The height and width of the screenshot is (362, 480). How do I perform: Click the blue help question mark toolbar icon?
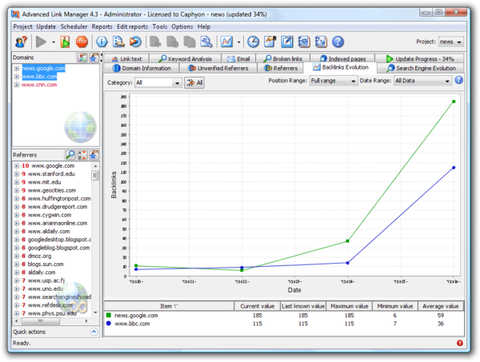tap(338, 42)
